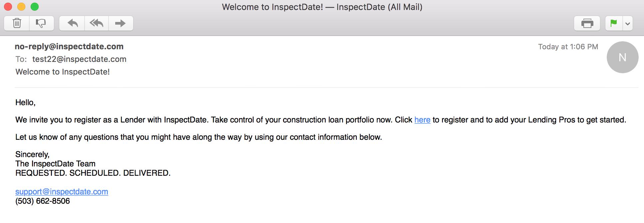The image size is (644, 223).
Task: Open the flag color dropdown arrow
Action: pos(628,24)
